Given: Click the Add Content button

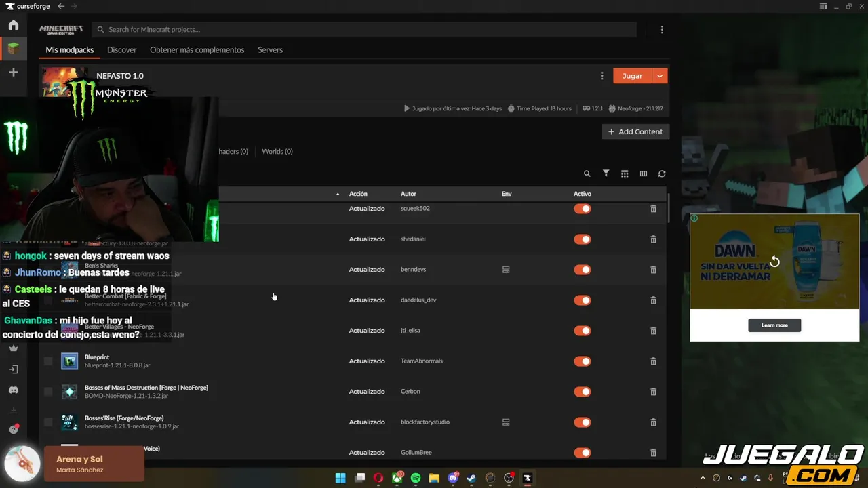Looking at the screenshot, I should (x=635, y=131).
